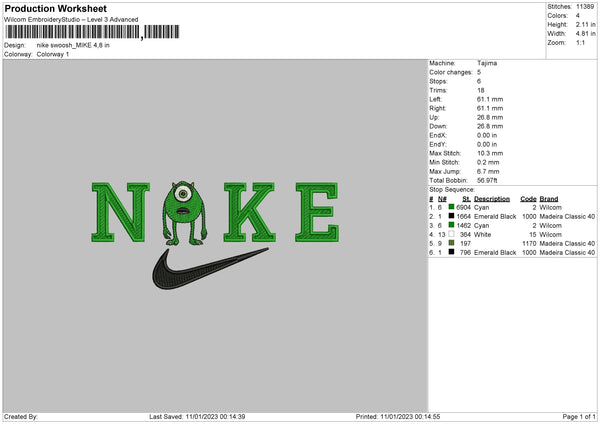This screenshot has width=600, height=424.
Task: Click 'Wilcom' brand in stop row 1
Action: coord(551,207)
